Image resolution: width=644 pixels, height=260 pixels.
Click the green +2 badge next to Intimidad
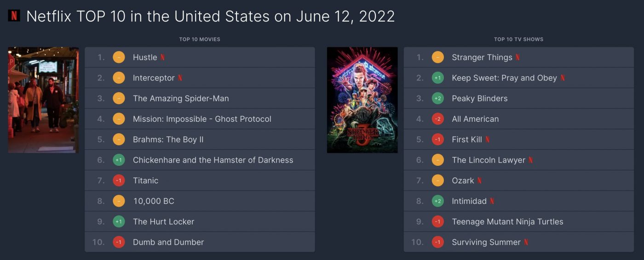(437, 201)
